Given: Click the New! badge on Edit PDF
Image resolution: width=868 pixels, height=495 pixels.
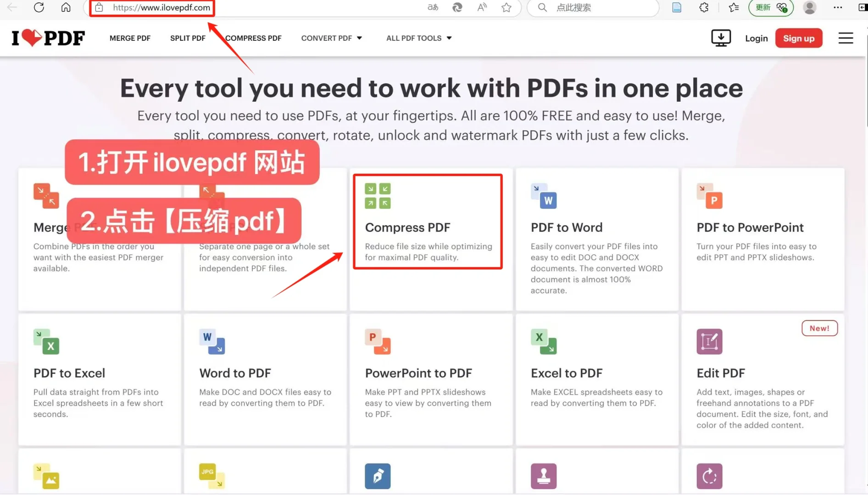Looking at the screenshot, I should click(819, 328).
